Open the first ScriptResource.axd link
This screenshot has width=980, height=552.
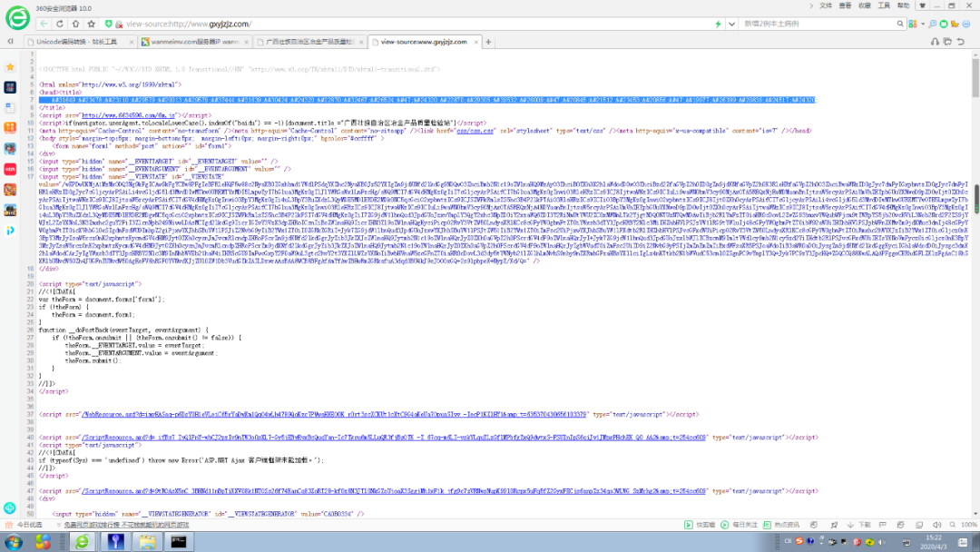pyautogui.click(x=394, y=438)
